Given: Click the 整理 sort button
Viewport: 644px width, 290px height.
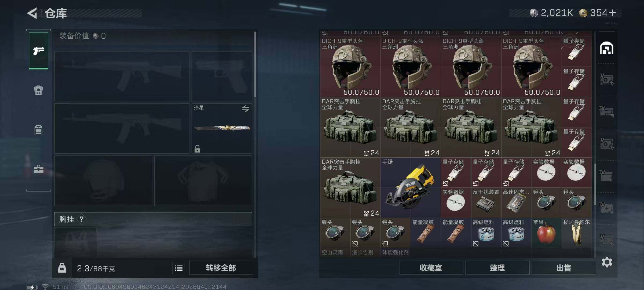Looking at the screenshot, I should (x=497, y=268).
